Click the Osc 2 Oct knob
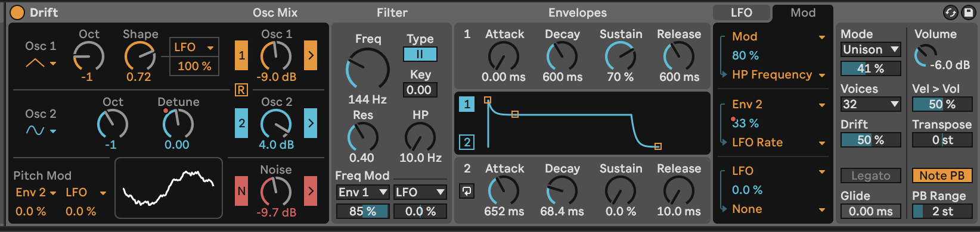This screenshot has height=232, width=980. click(x=113, y=125)
